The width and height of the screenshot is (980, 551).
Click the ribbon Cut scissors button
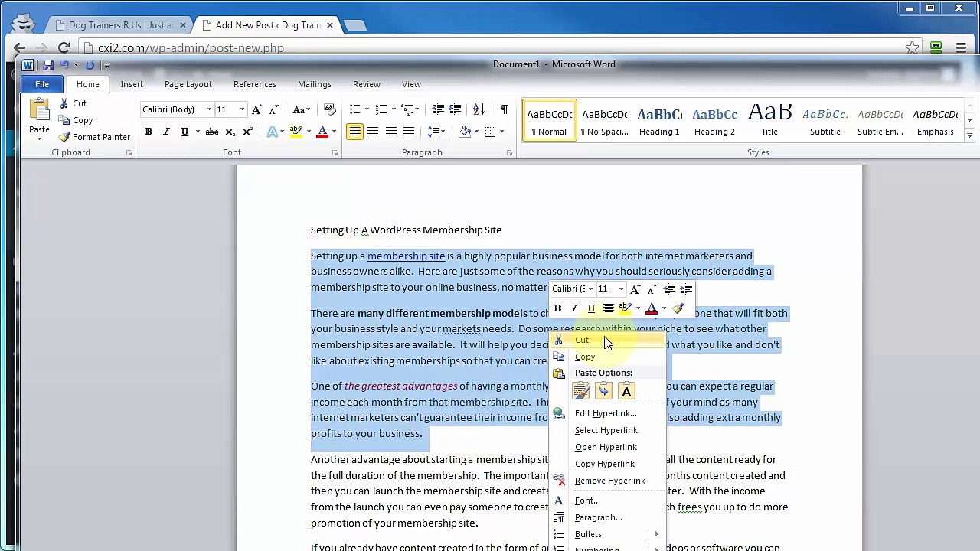point(73,103)
